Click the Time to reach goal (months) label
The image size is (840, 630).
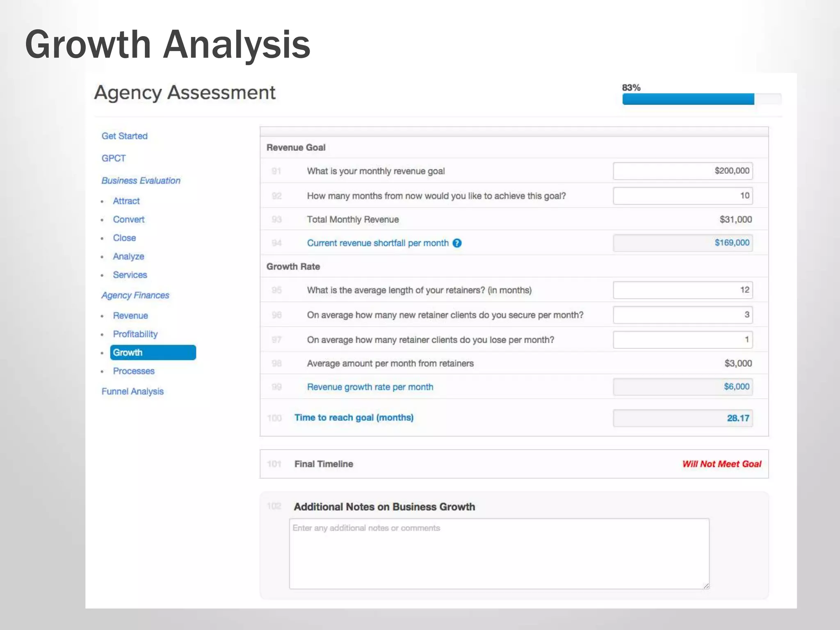(x=354, y=418)
